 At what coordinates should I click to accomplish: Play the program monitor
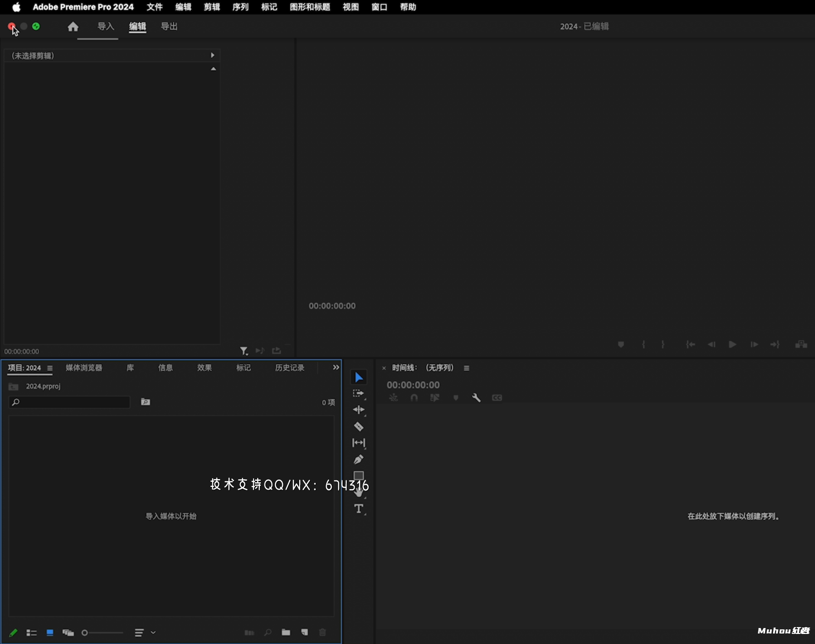(x=732, y=344)
